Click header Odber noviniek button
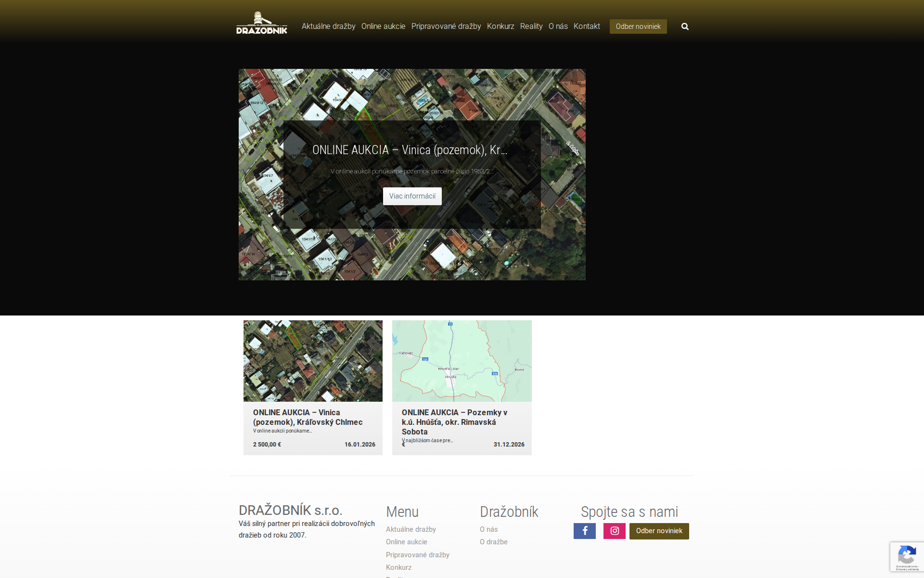The width and height of the screenshot is (924, 578). click(638, 26)
